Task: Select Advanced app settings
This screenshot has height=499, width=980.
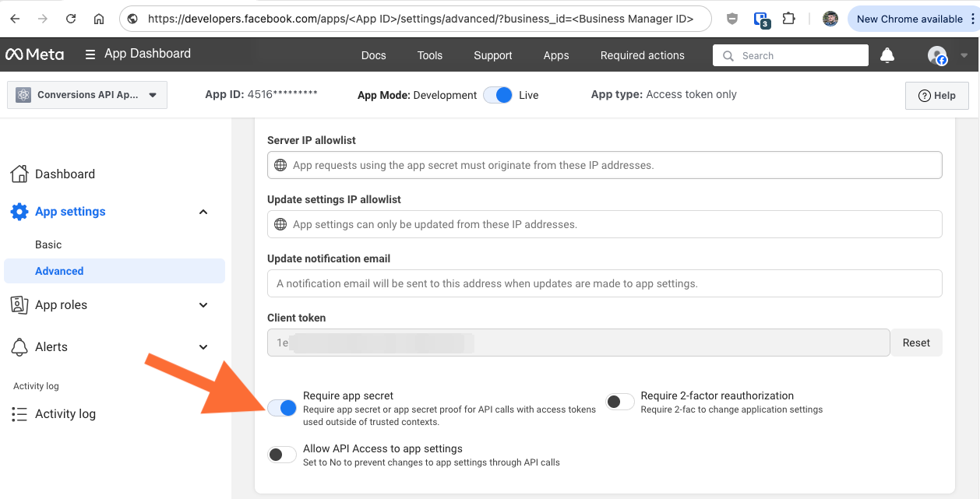Action: click(114, 271)
